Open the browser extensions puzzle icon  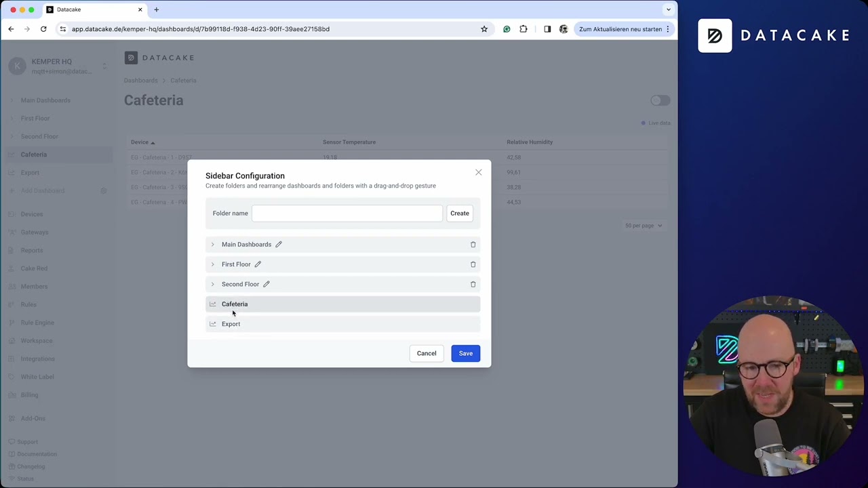pos(524,29)
